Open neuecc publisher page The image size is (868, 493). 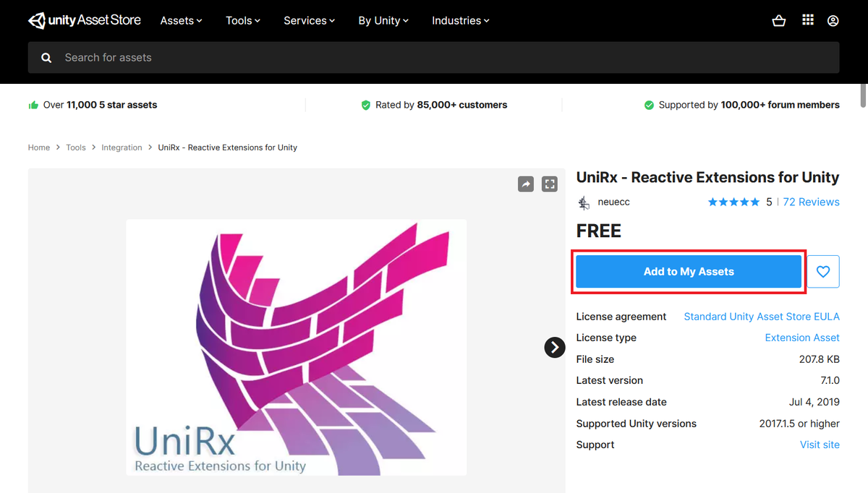click(614, 202)
